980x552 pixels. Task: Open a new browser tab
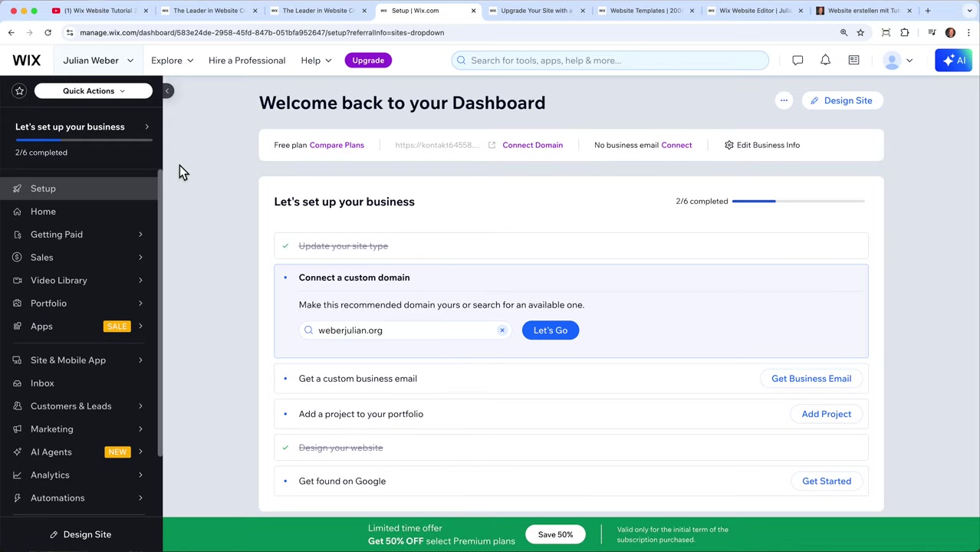tap(928, 11)
